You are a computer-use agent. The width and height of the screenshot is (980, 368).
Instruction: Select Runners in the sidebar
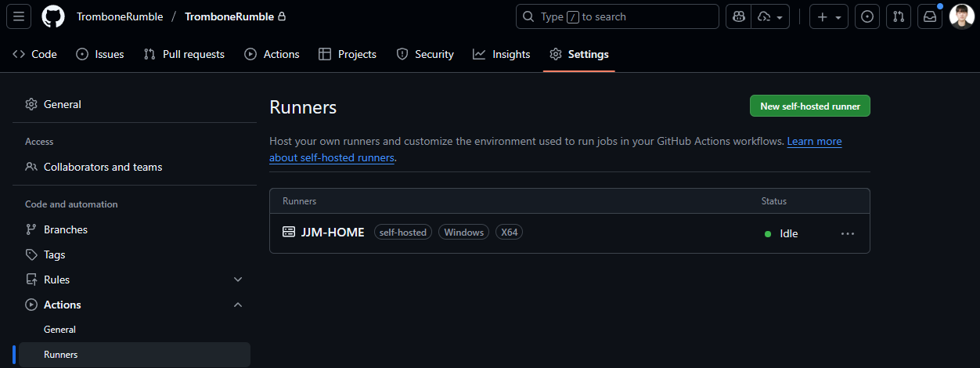[x=135, y=355]
